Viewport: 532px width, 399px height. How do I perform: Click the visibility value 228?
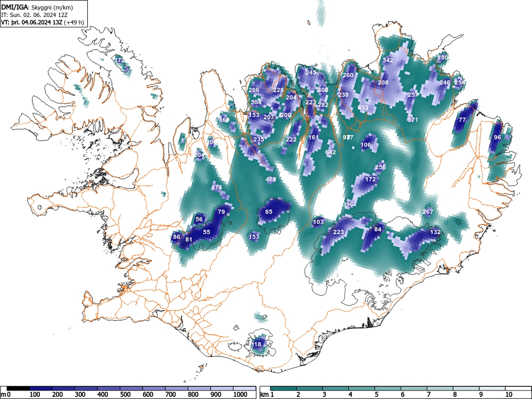(278, 90)
